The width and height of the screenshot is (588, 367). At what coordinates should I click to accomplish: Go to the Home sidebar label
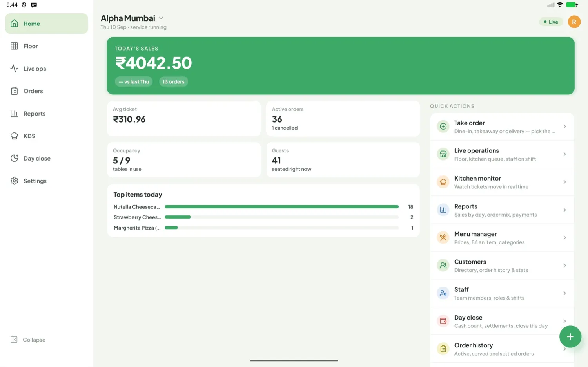pyautogui.click(x=32, y=24)
